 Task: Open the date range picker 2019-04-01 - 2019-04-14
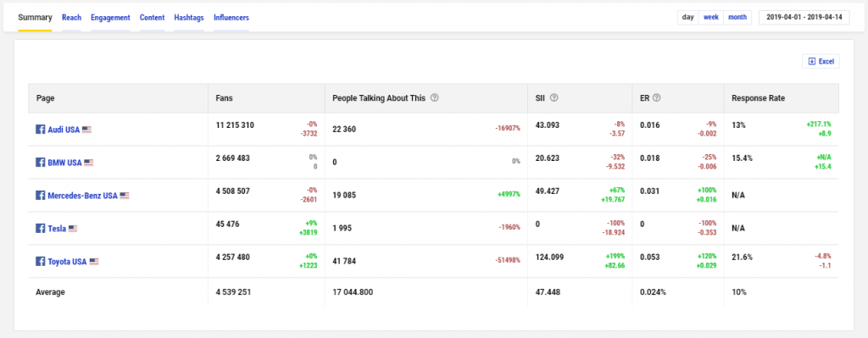[x=804, y=17]
